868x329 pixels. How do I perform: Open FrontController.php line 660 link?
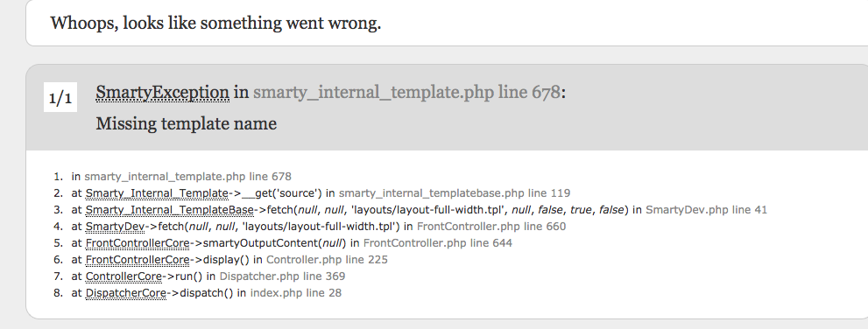point(491,226)
